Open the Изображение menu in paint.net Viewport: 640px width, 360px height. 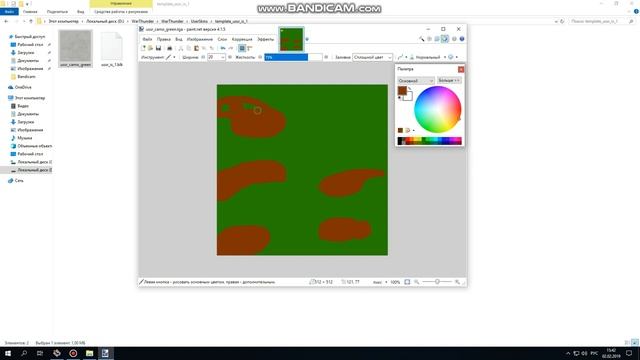point(200,39)
